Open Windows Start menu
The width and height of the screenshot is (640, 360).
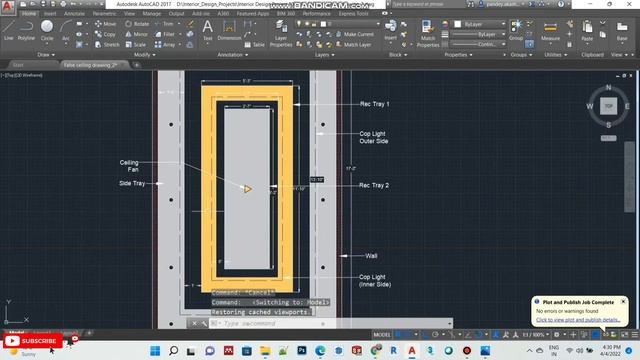pyautogui.click(x=155, y=351)
